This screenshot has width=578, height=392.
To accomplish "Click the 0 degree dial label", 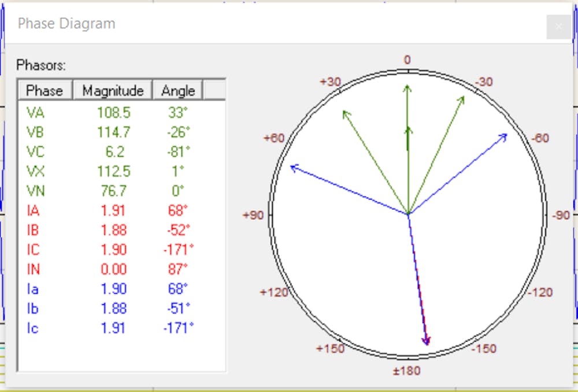I will point(407,60).
